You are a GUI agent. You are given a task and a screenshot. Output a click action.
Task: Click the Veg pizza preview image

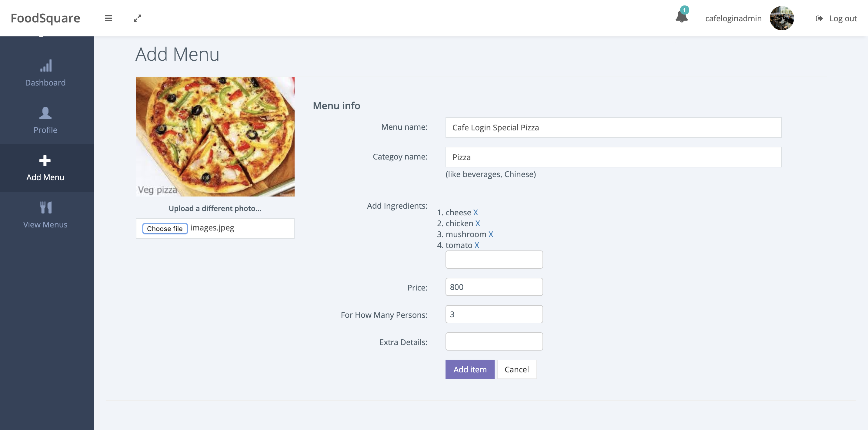point(215,136)
